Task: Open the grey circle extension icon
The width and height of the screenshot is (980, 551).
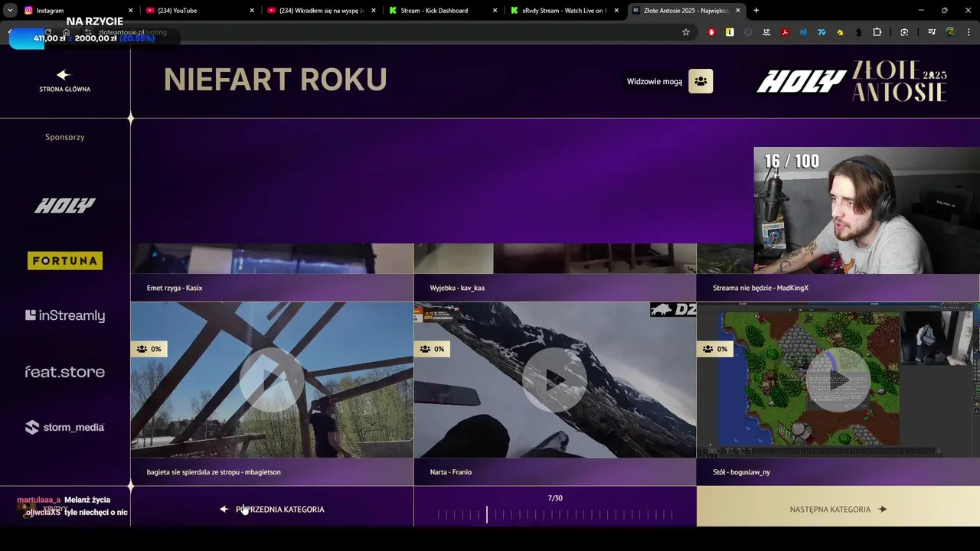Action: [x=748, y=32]
